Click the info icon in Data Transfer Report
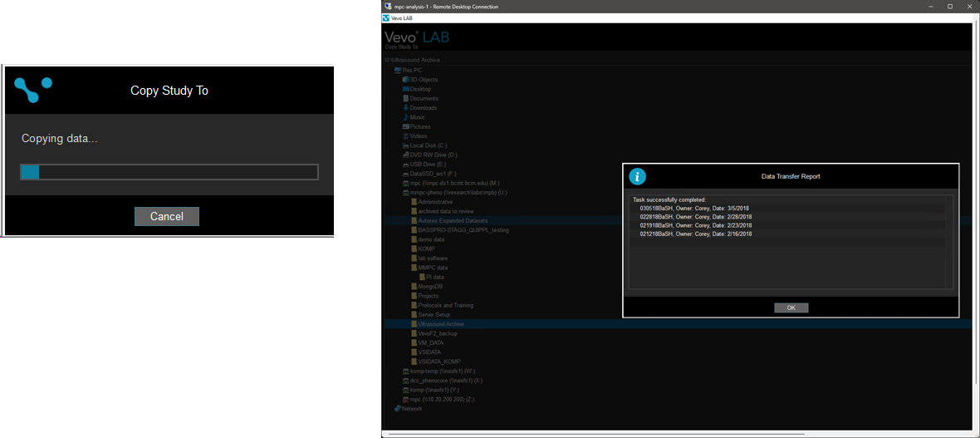This screenshot has height=438, width=980. [637, 176]
